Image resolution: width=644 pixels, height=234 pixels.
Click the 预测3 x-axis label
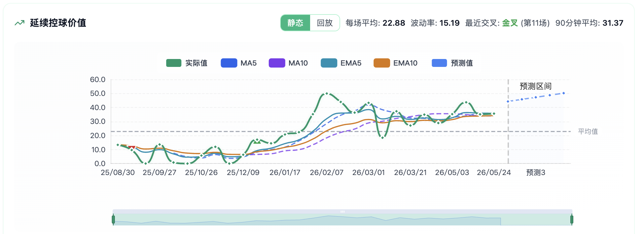coord(536,172)
